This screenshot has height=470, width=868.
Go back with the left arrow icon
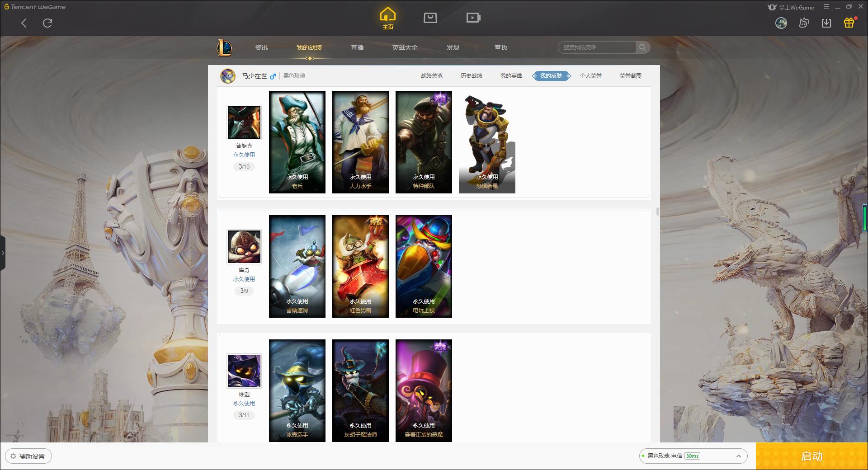coord(24,23)
